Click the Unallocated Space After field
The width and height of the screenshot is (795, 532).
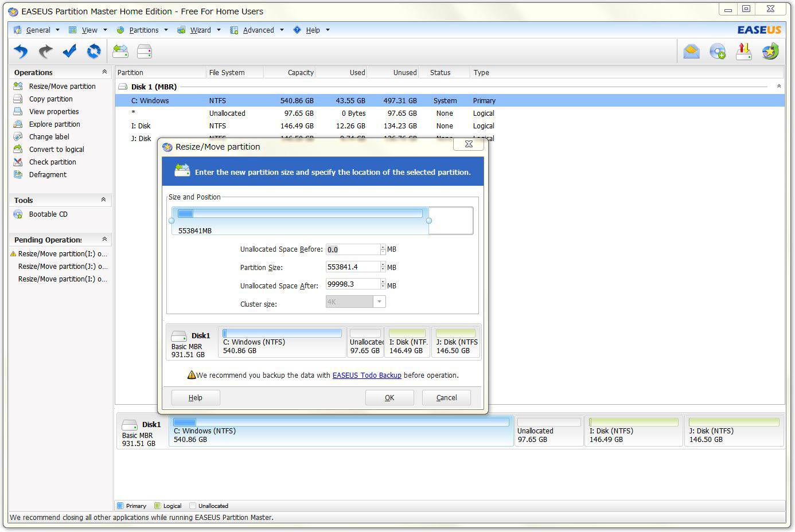click(353, 284)
